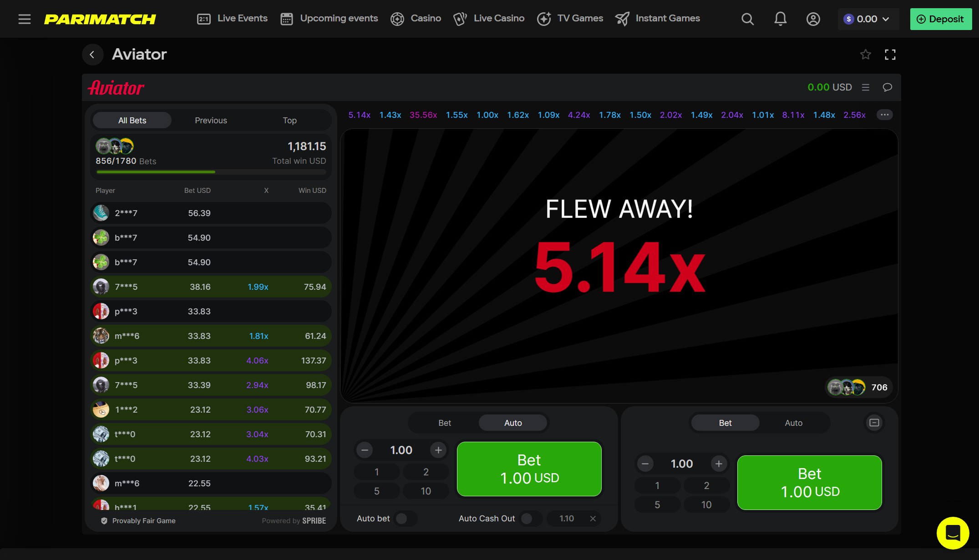Image resolution: width=979 pixels, height=560 pixels.
Task: Add Aviator to favorites star
Action: (x=865, y=55)
